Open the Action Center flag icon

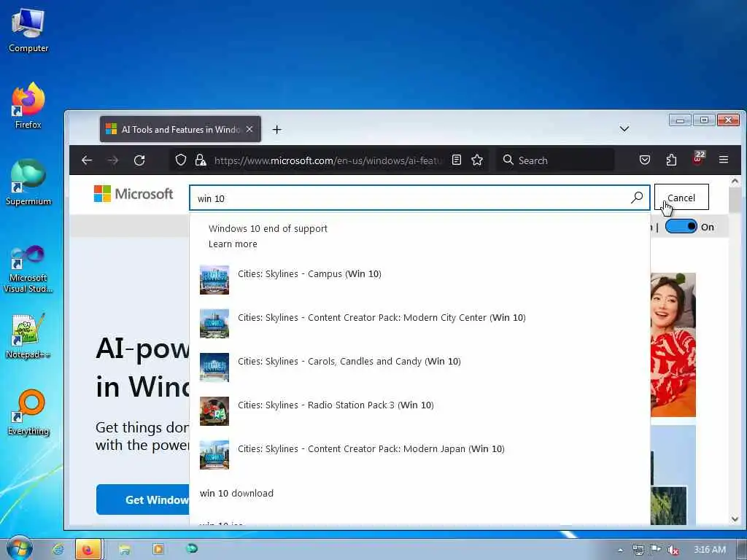pyautogui.click(x=656, y=550)
